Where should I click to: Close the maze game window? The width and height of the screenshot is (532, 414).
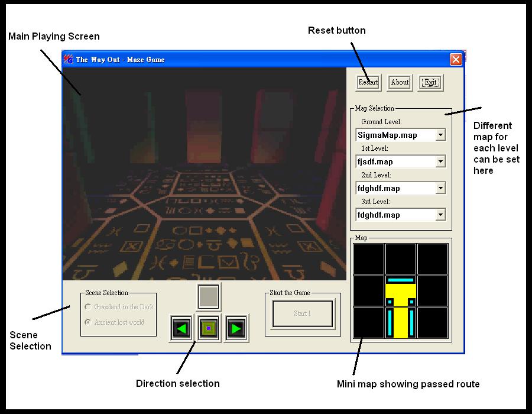pos(456,59)
